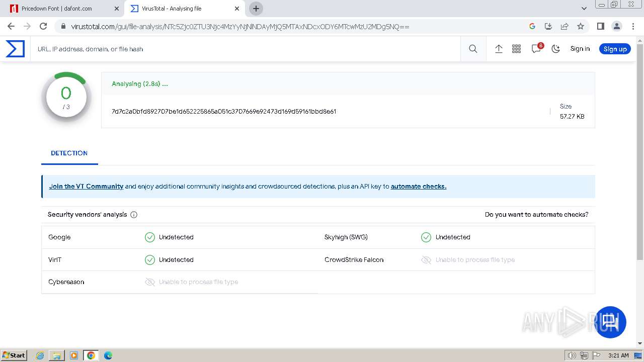The image size is (644, 362).
Task: Click the volume speaker tray icon
Action: (x=572, y=355)
